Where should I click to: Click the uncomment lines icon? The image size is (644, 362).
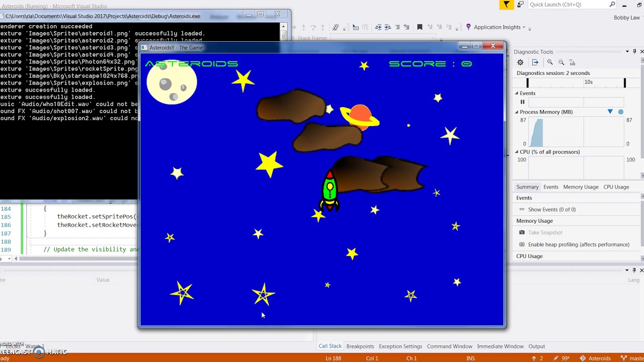pyautogui.click(x=406, y=27)
